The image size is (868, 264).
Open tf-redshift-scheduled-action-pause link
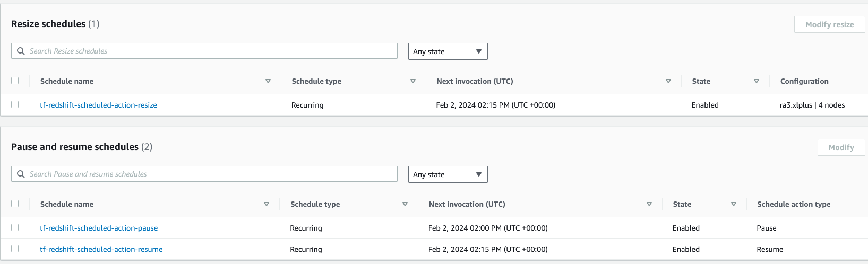[x=99, y=228]
